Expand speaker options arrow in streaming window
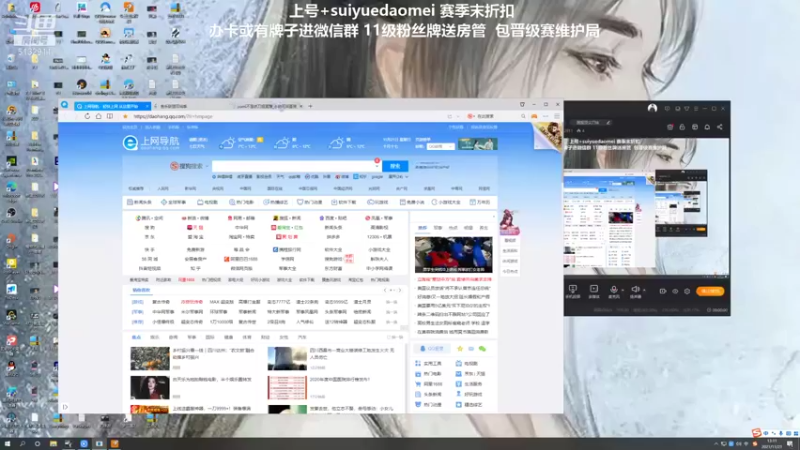 (x=644, y=290)
